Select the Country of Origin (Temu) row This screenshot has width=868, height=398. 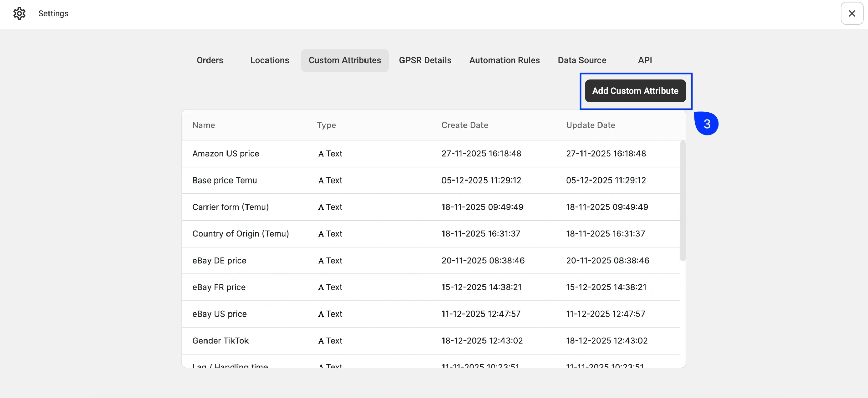click(240, 234)
